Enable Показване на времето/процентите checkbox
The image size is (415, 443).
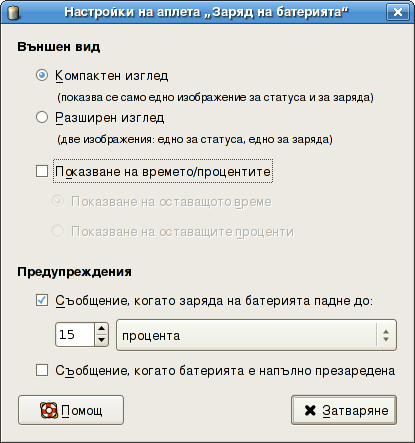tap(42, 171)
